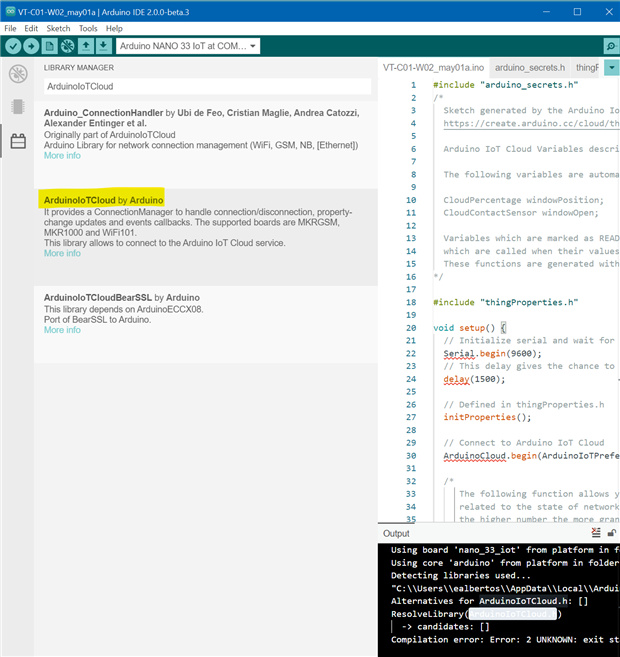Click the New sketch file icon
The image size is (620, 657).
(50, 46)
